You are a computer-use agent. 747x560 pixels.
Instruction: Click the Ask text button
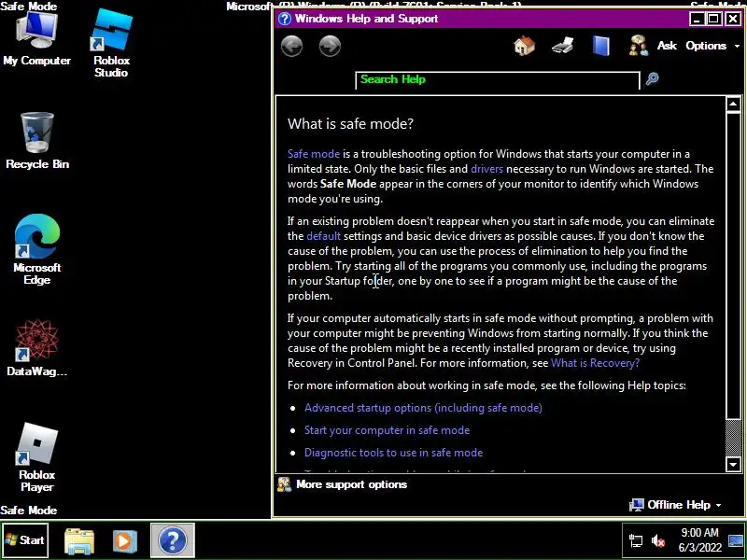pos(667,46)
